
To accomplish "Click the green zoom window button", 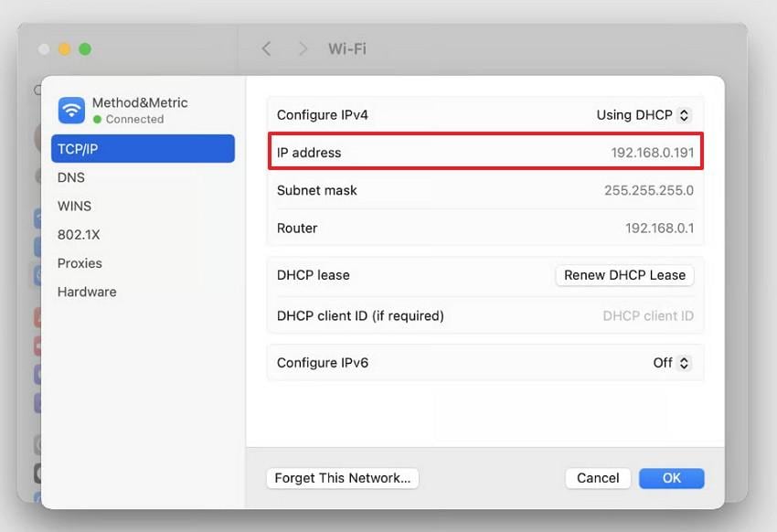I will point(85,49).
